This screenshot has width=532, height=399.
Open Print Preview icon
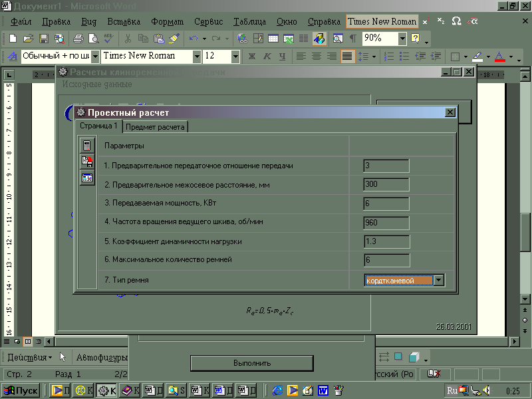93,39
